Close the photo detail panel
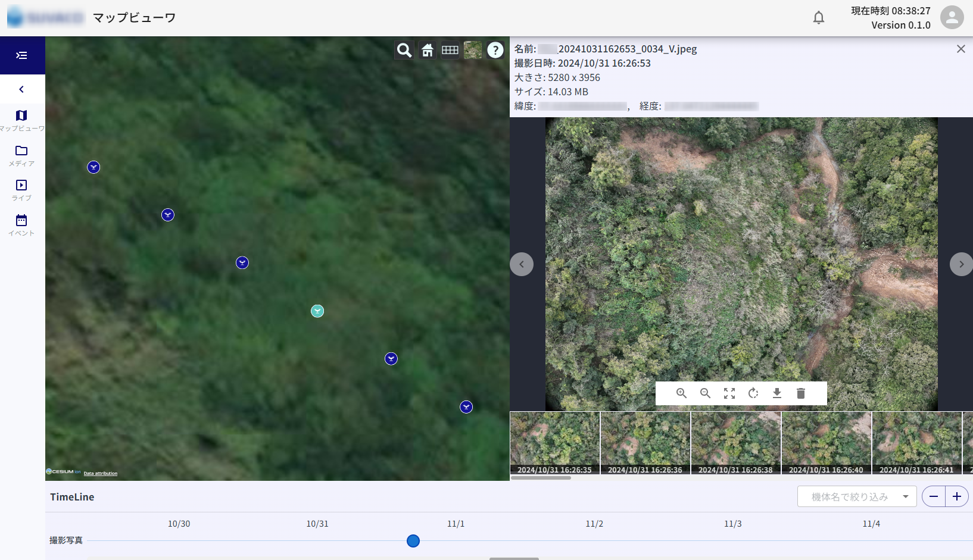 tap(961, 49)
